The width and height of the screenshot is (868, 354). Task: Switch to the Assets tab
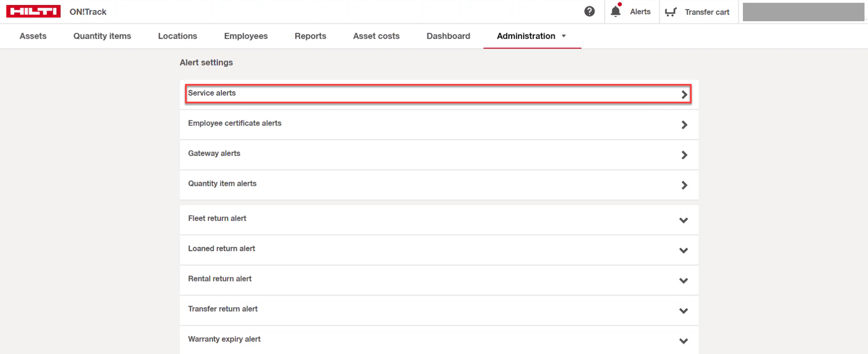click(33, 36)
